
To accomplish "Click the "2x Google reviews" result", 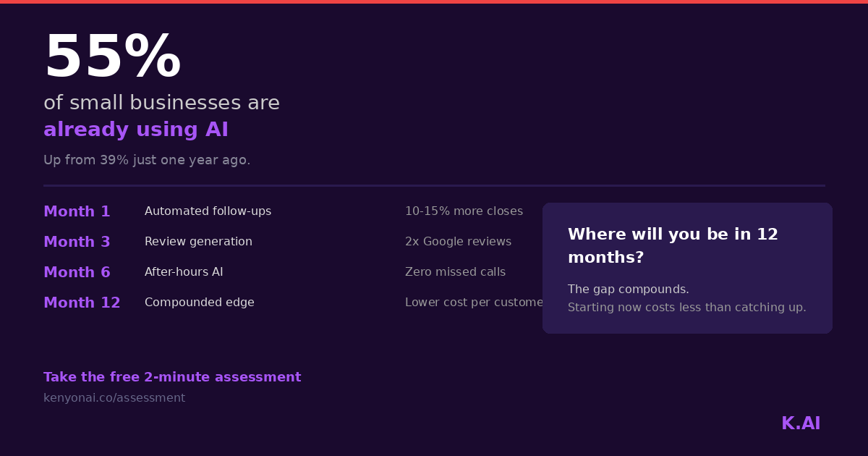I will 458,242.
